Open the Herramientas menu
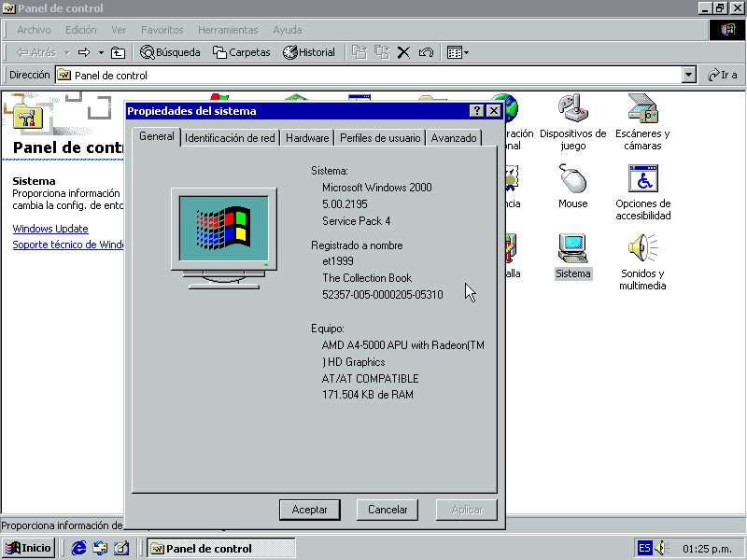Image resolution: width=747 pixels, height=560 pixels. [228, 30]
